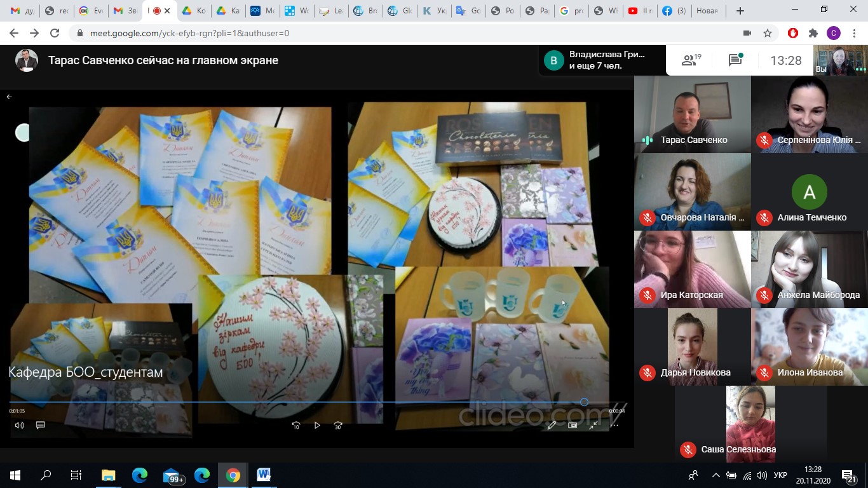Skip forward 30 seconds in the video
Image resolution: width=868 pixels, height=488 pixels.
(x=338, y=425)
